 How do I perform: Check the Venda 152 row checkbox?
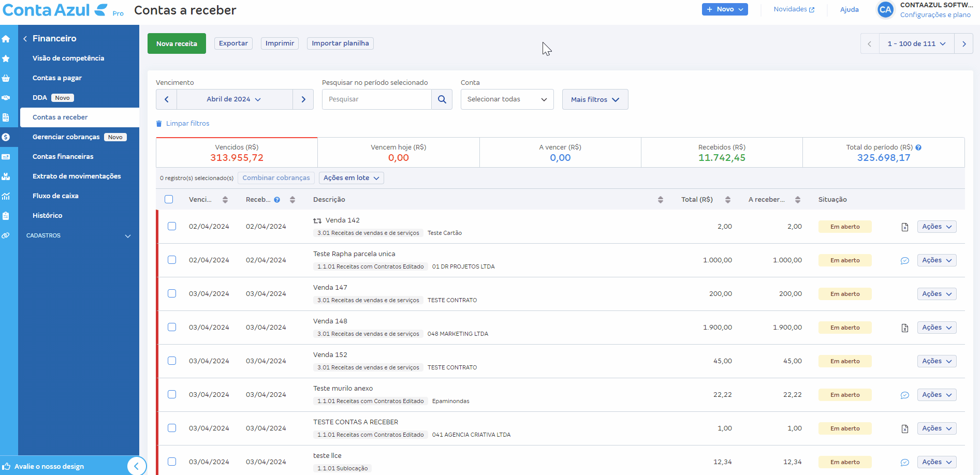(172, 361)
